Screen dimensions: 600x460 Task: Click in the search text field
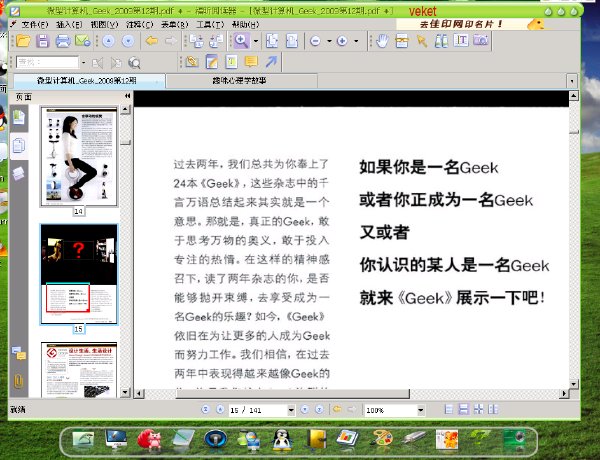point(48,62)
